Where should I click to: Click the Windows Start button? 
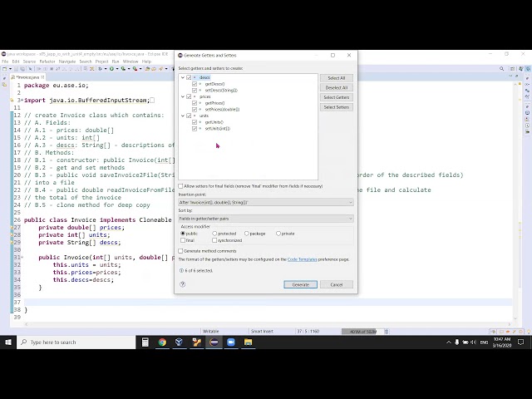point(8,342)
